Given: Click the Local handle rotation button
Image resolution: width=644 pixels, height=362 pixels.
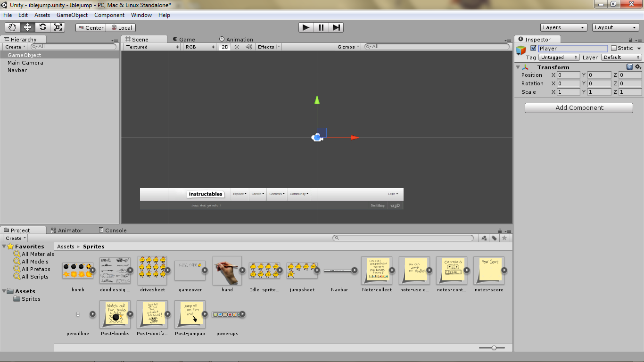Looking at the screenshot, I should click(x=121, y=27).
